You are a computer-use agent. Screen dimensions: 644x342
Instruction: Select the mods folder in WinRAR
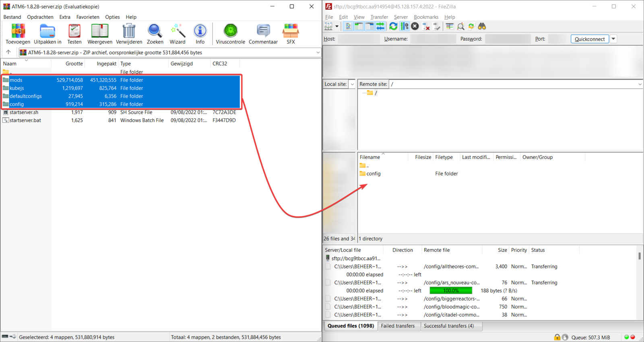click(x=121, y=80)
